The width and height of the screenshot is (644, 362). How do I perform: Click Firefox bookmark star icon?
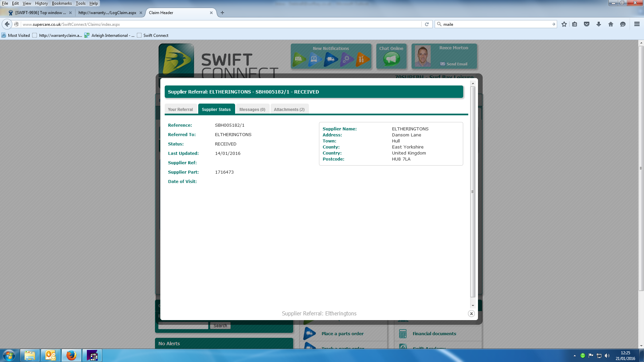coord(564,24)
